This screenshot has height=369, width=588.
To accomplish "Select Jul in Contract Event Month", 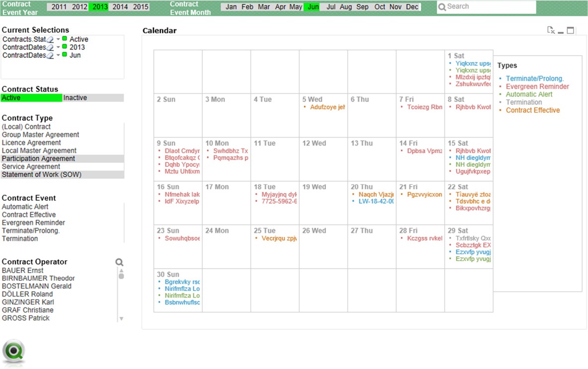I will pyautogui.click(x=331, y=7).
